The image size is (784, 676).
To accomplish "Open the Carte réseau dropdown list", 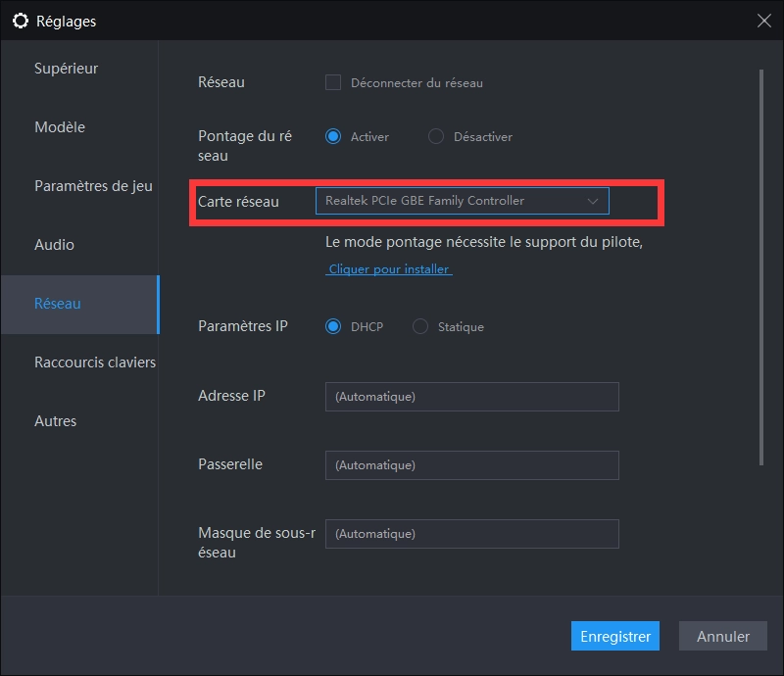I will point(462,201).
